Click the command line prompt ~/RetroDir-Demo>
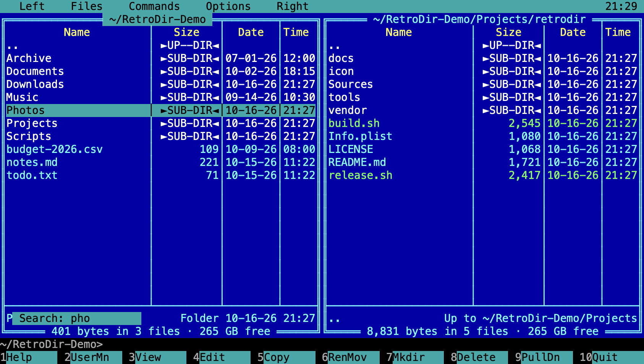 [x=52, y=344]
